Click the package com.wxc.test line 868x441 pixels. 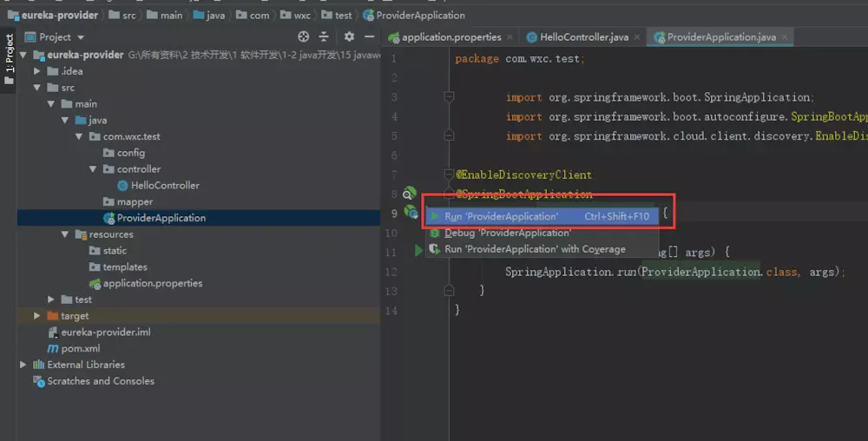(x=519, y=59)
